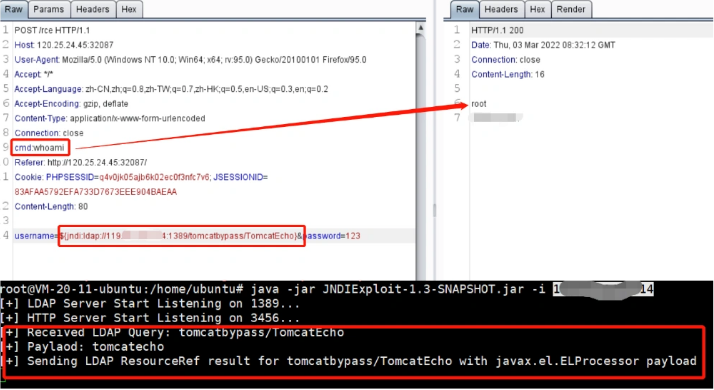Click request scrollbar up arrow

[x=421, y=28]
